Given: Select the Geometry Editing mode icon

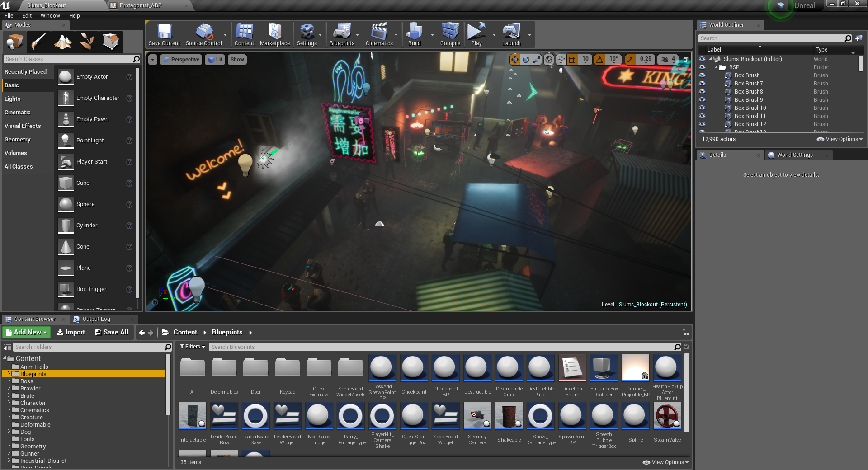Looking at the screenshot, I should (111, 42).
